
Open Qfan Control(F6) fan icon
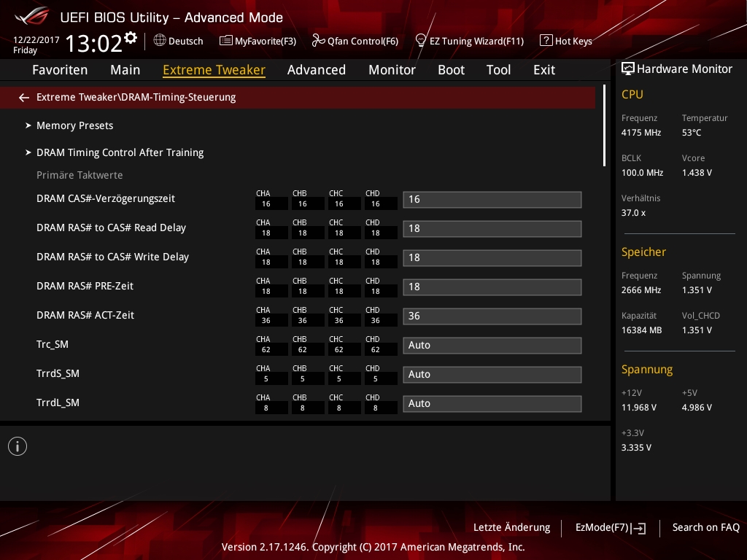click(318, 41)
